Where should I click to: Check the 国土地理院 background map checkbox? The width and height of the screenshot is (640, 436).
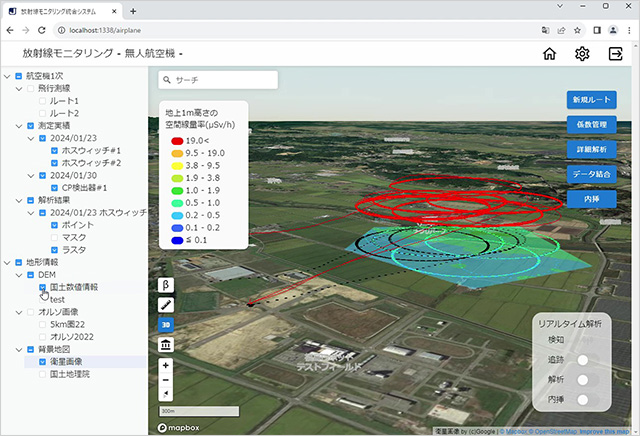(42, 374)
